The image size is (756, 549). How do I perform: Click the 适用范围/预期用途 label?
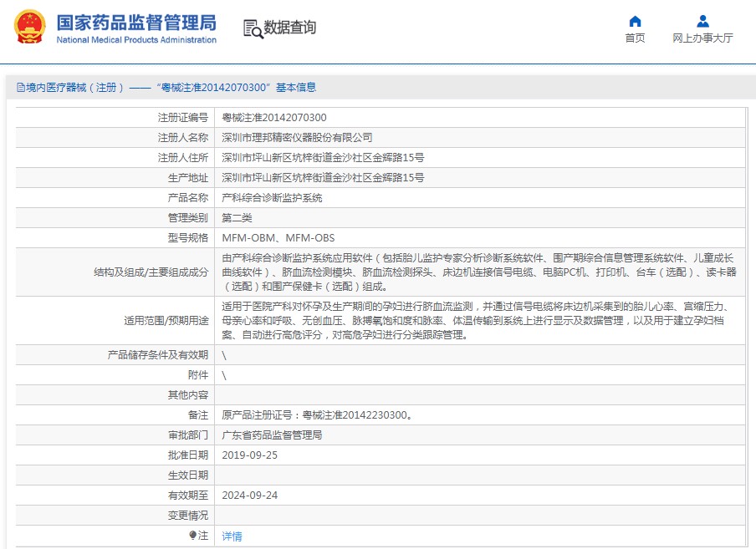(x=166, y=321)
